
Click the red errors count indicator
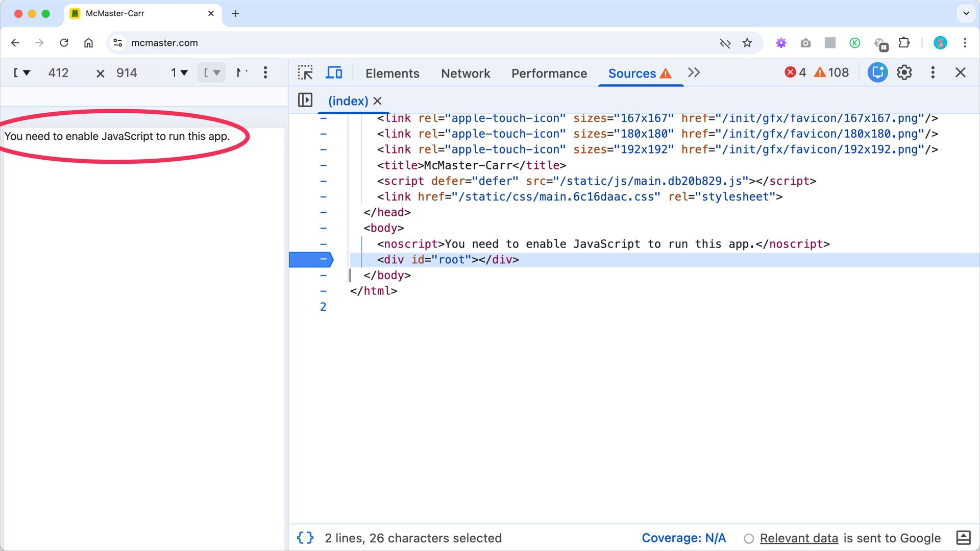pyautogui.click(x=795, y=72)
